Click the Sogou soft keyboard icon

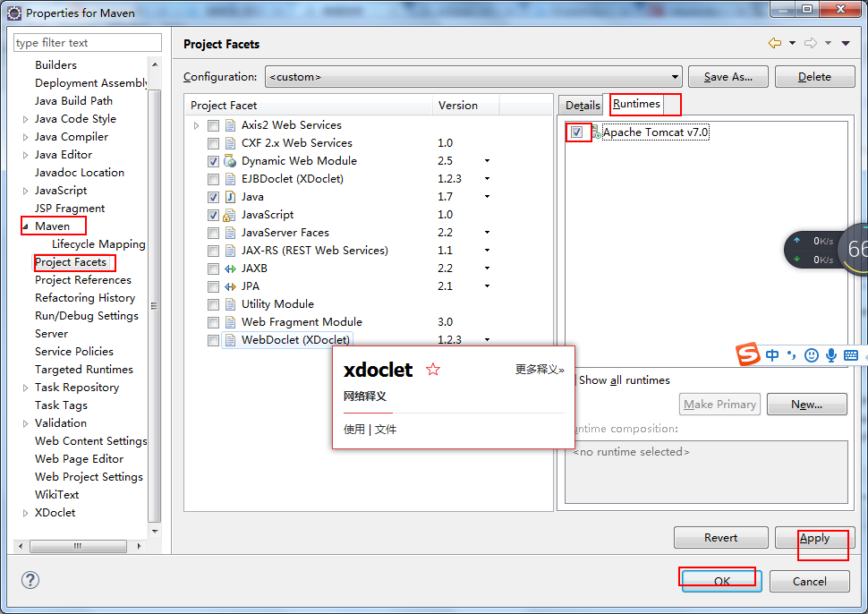pyautogui.click(x=851, y=355)
